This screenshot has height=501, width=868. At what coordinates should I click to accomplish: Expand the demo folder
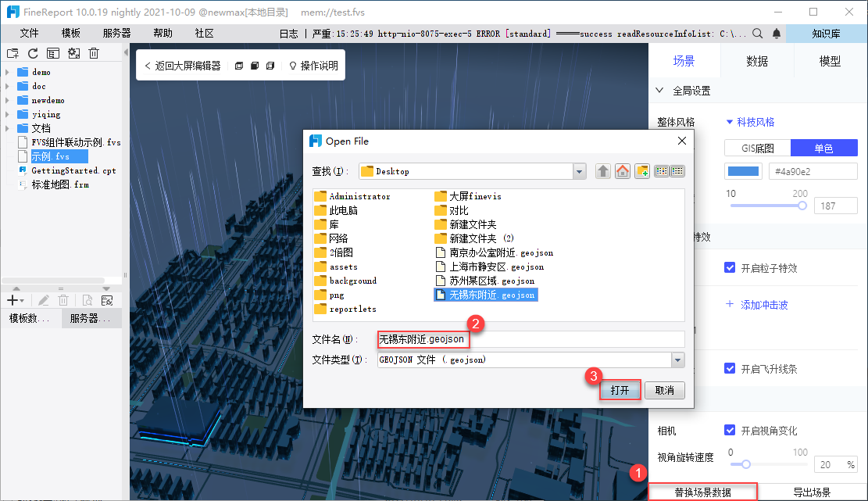(7, 72)
